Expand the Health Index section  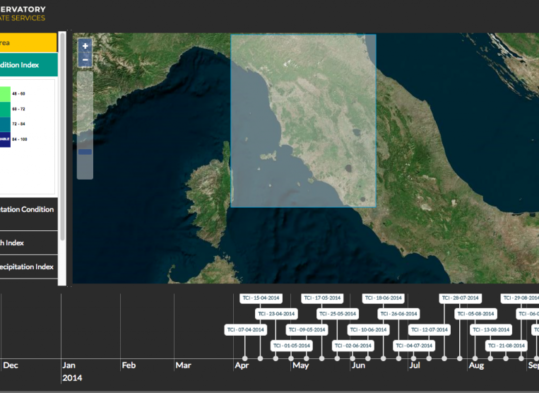click(29, 243)
